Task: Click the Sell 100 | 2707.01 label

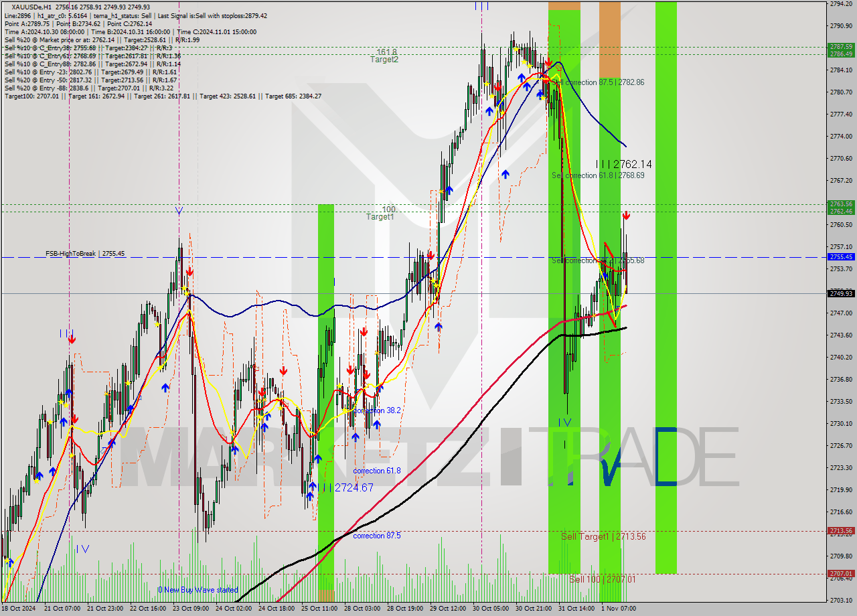Action: [x=603, y=579]
